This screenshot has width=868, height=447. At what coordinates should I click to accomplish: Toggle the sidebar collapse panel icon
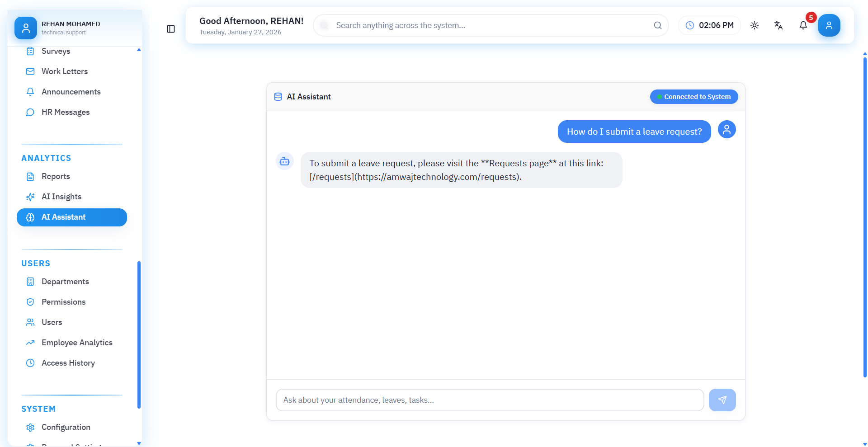click(x=171, y=29)
